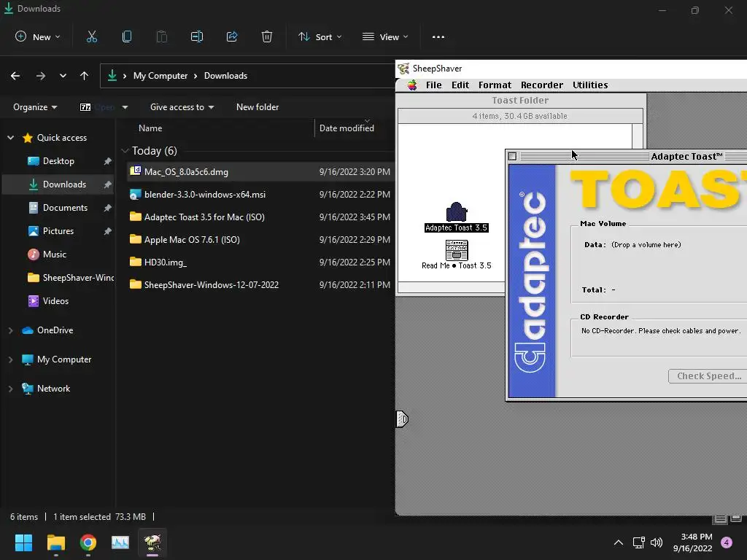Open the Apple menu in SheepShaver
The height and width of the screenshot is (560, 747).
tap(412, 85)
